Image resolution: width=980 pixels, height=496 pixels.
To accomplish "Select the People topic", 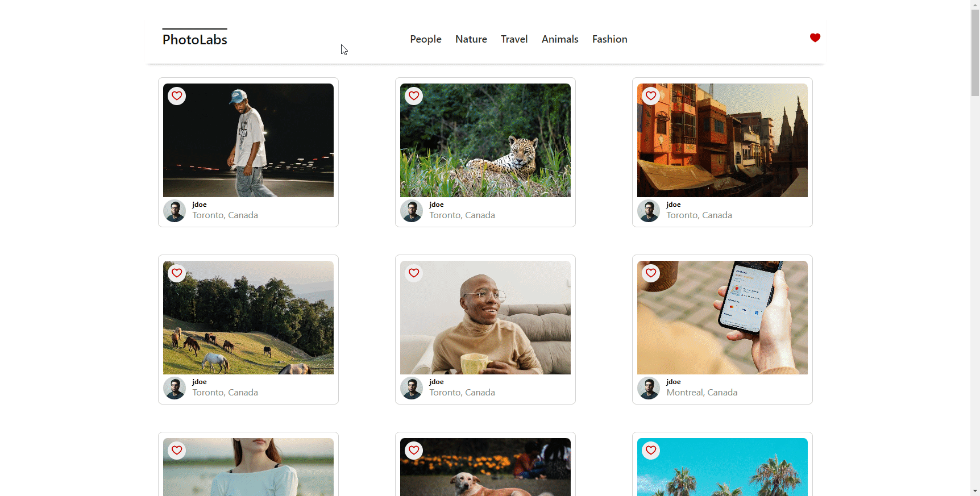I will [426, 39].
